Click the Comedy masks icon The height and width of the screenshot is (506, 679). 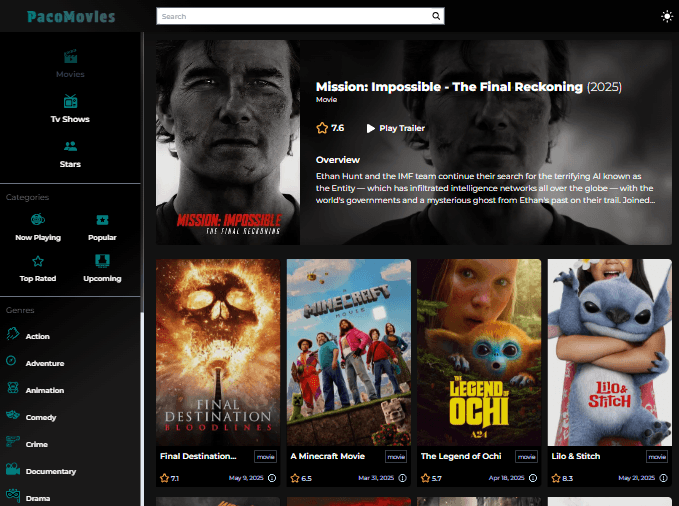[13, 415]
